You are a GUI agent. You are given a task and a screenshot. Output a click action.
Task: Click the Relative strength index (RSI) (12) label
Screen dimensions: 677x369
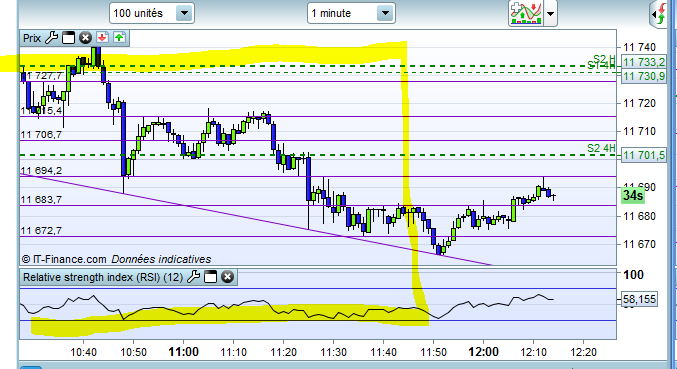pos(103,277)
